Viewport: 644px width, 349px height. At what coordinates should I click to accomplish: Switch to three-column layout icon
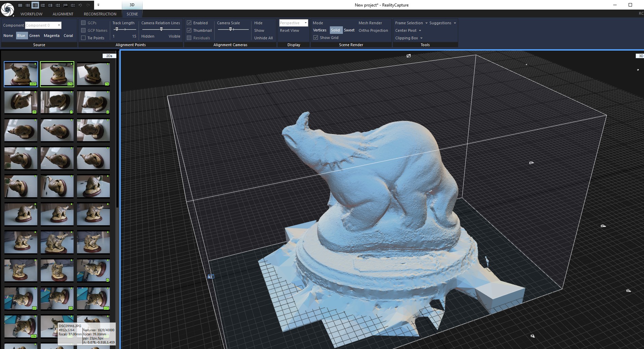point(28,5)
